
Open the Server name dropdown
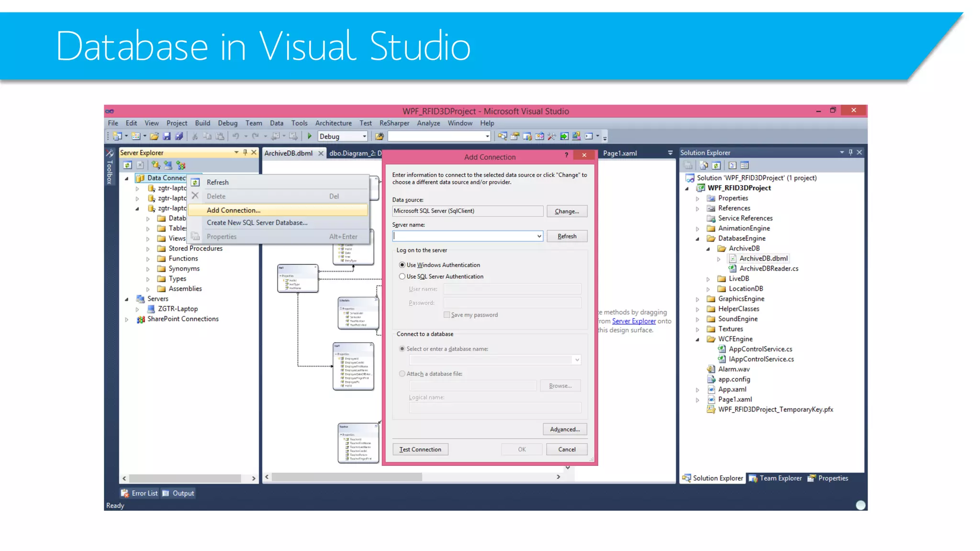[x=539, y=236]
